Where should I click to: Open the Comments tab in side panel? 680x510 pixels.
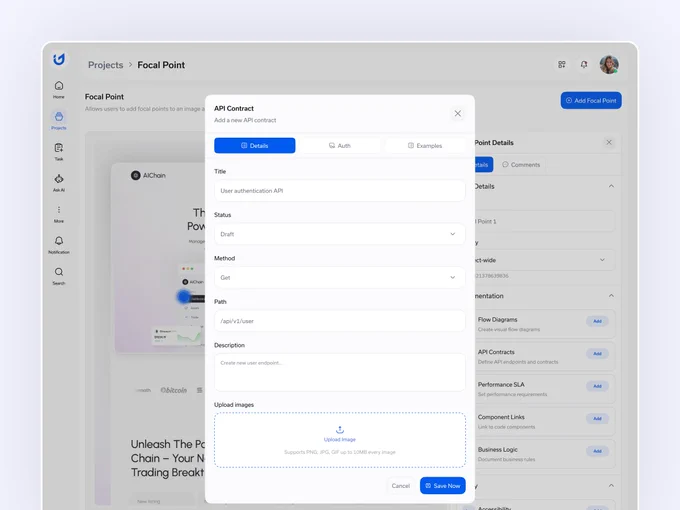click(x=521, y=165)
